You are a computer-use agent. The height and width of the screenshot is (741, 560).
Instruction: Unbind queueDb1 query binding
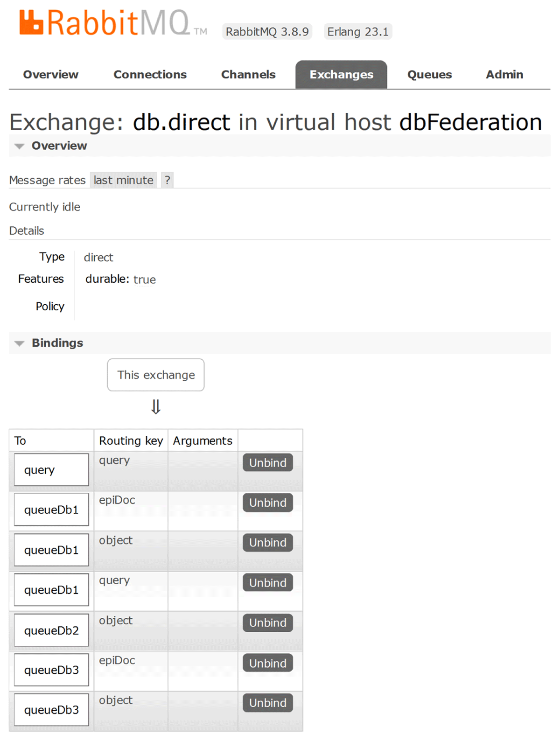(268, 583)
